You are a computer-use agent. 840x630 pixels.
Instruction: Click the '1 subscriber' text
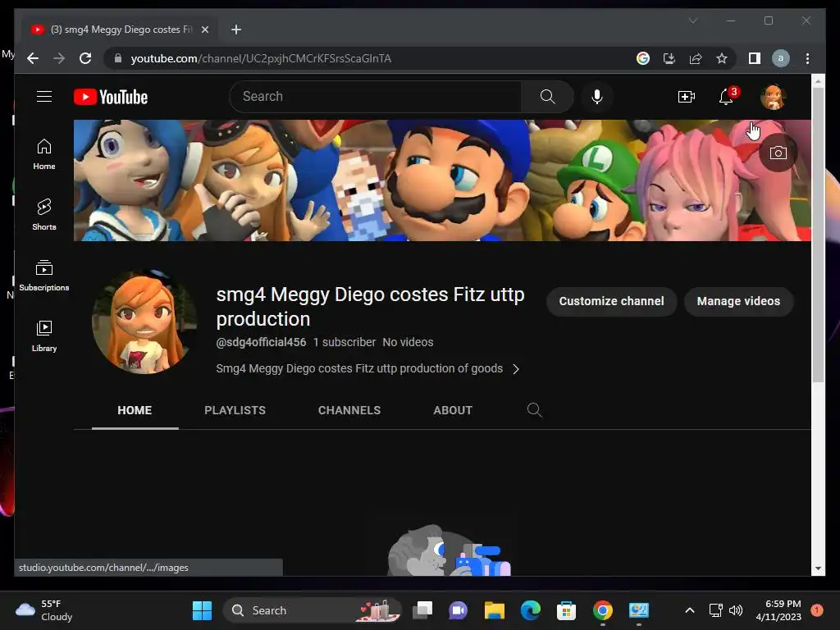point(344,342)
